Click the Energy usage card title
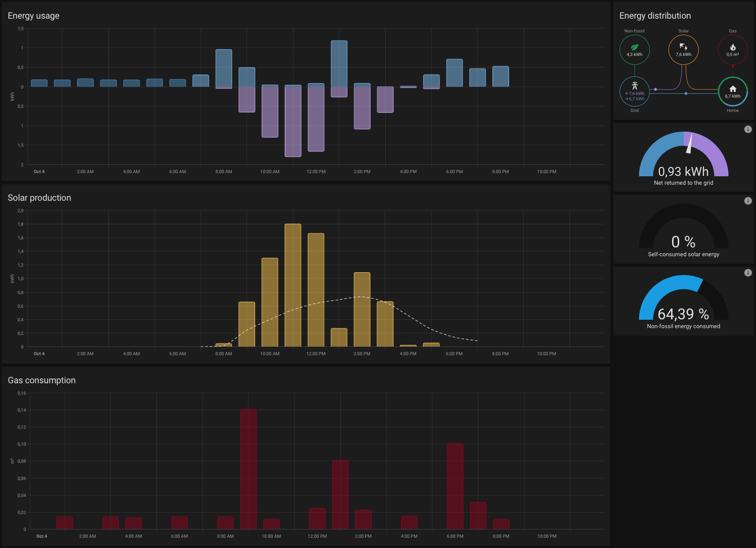Viewport: 756px width, 548px height. coord(34,16)
